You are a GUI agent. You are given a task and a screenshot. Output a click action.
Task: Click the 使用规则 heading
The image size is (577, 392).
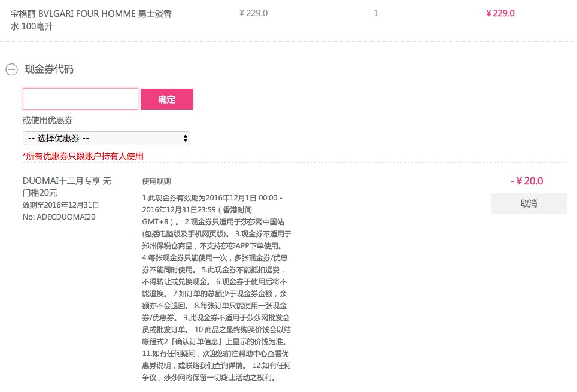click(x=156, y=181)
